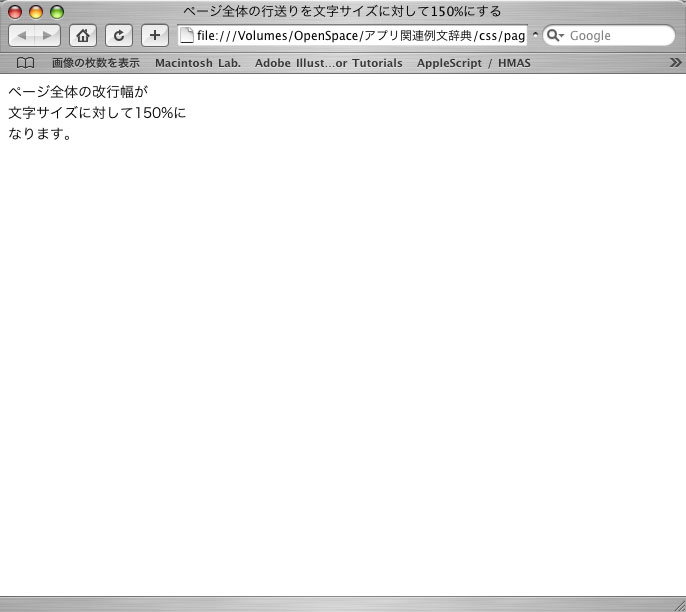Open Adobe Illust...or Tutorials bookmark
The width and height of the screenshot is (686, 612).
pyautogui.click(x=329, y=63)
